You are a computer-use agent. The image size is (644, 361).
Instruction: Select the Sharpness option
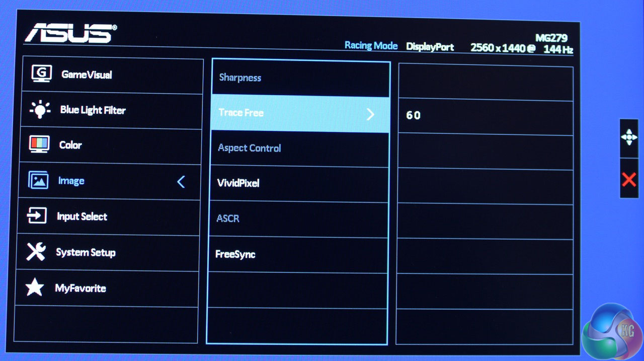(x=301, y=79)
